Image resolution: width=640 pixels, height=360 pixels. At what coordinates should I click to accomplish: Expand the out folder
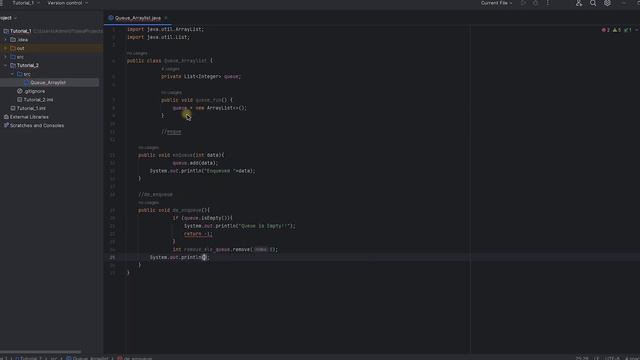pos(6,48)
